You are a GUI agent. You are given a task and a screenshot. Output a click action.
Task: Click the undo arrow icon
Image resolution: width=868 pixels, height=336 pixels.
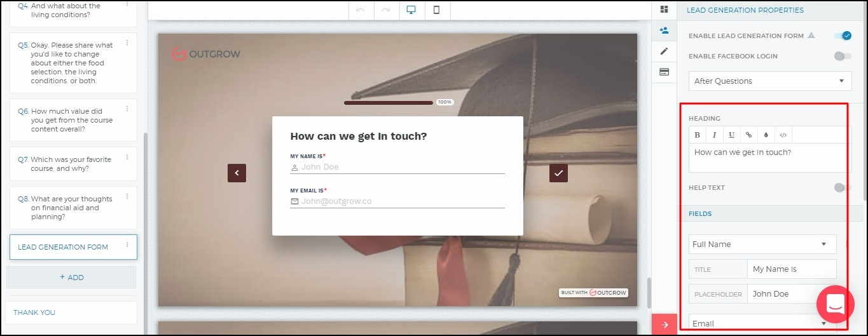tap(360, 10)
